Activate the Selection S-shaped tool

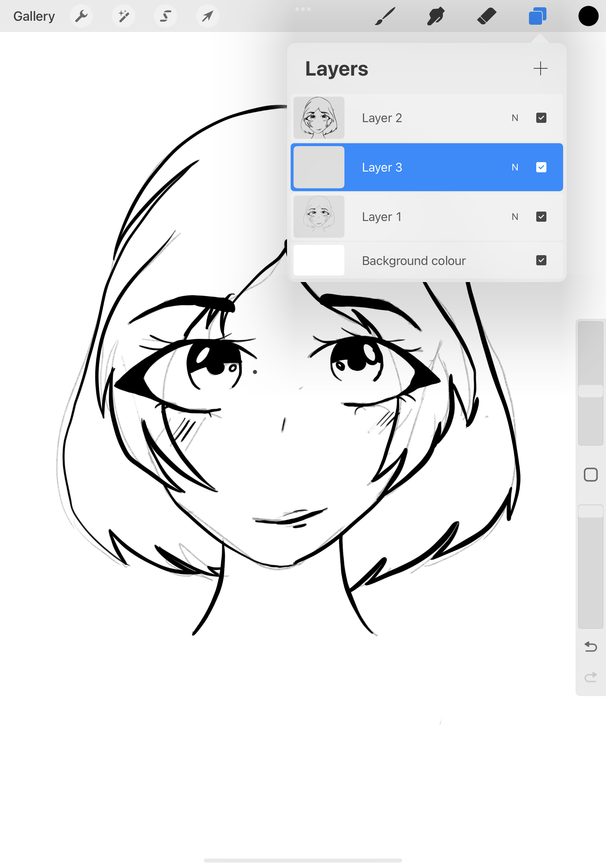[x=165, y=16]
